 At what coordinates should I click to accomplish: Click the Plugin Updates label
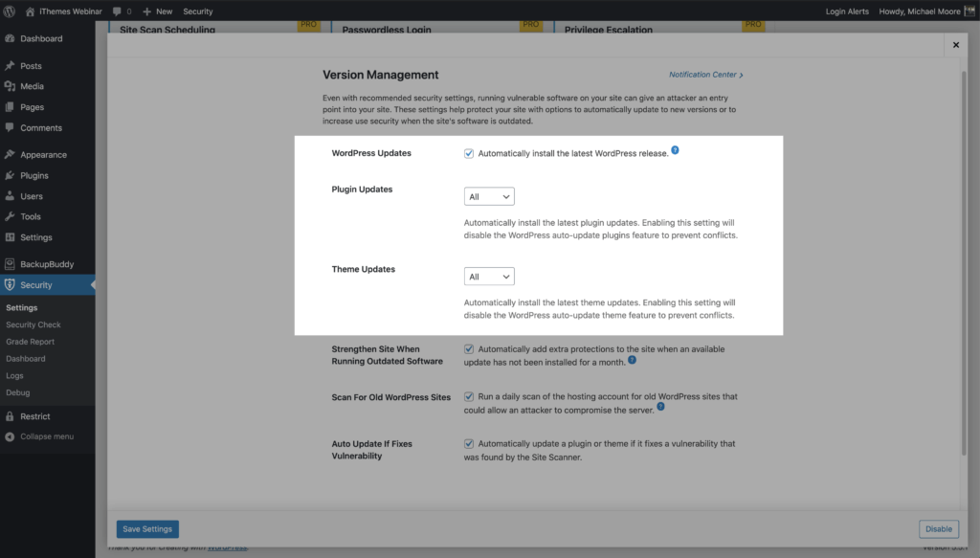point(362,189)
